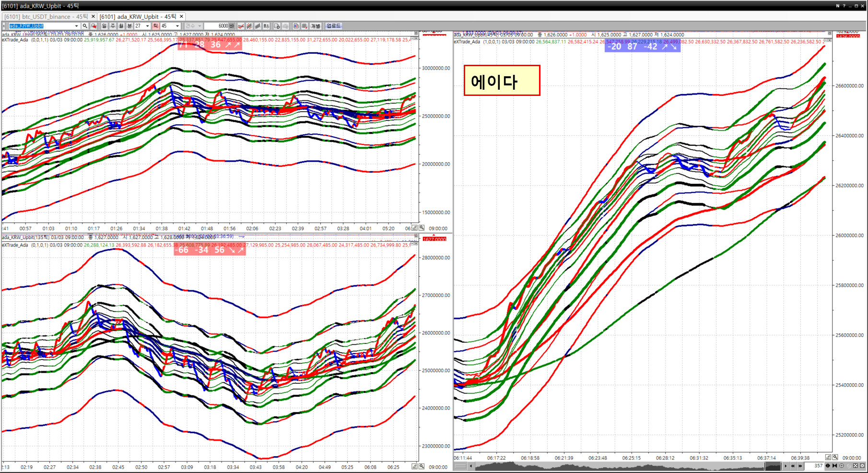Click the pencil edit icon on right chart axis
The width and height of the screenshot is (868, 473).
(828, 457)
